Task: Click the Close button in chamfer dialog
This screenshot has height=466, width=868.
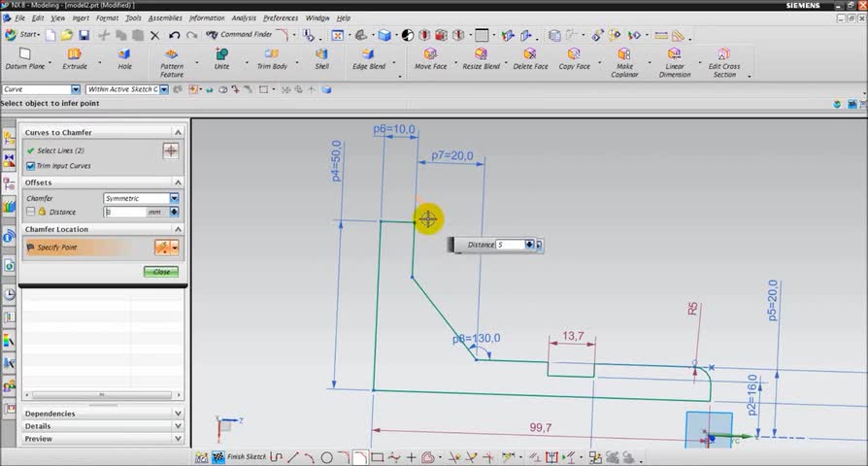Action: click(161, 272)
